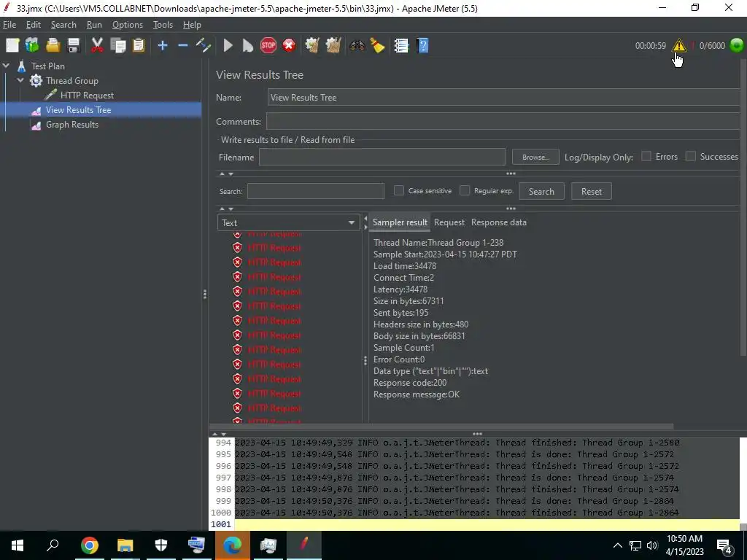Open the Tools menu
This screenshot has height=560, width=747.
(163, 25)
